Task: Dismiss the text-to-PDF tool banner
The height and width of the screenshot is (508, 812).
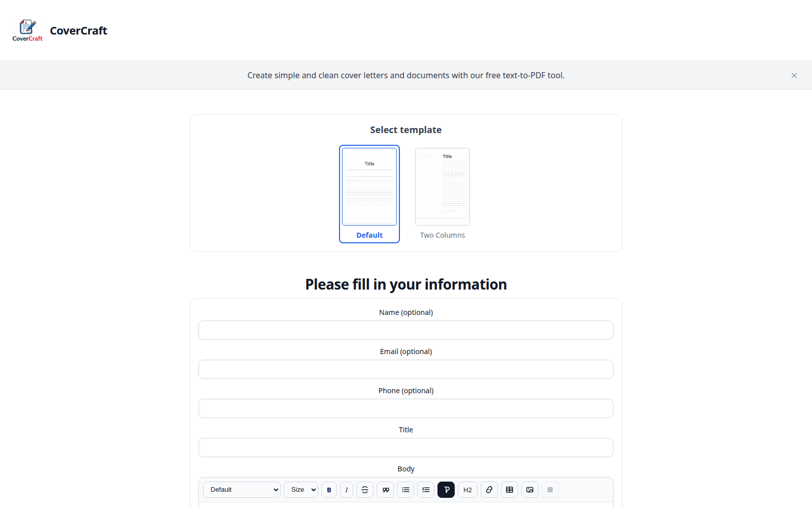Action: point(794,75)
